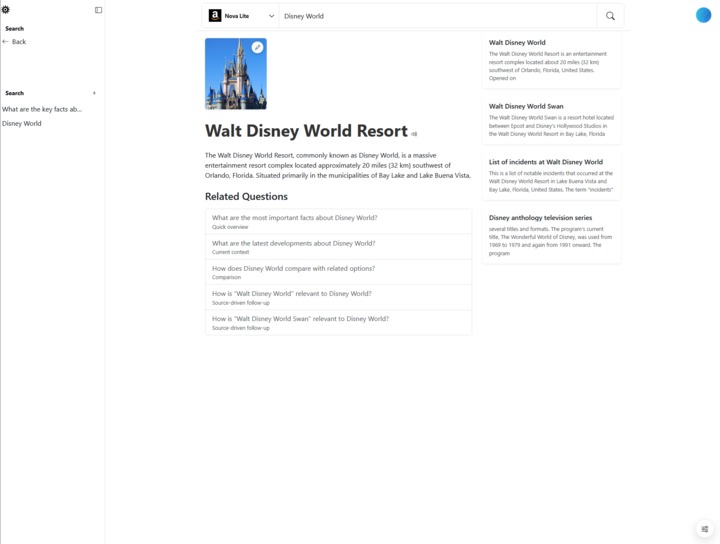Click the Amazon logo in model selector

tap(215, 16)
